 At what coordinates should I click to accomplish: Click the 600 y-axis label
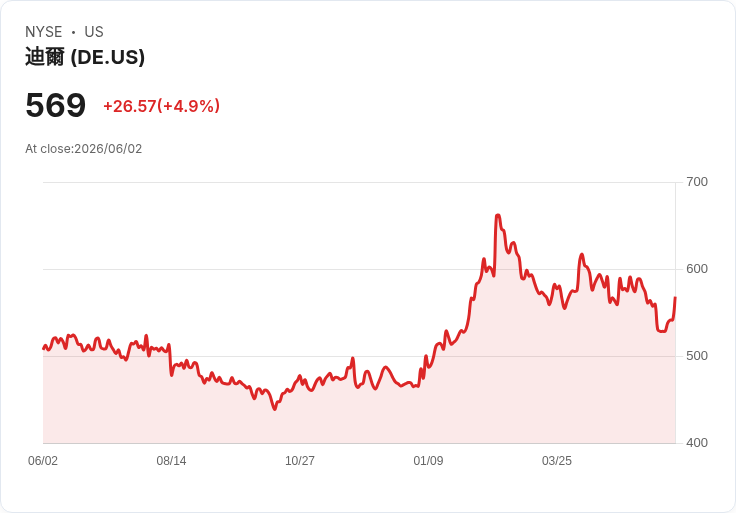697,269
